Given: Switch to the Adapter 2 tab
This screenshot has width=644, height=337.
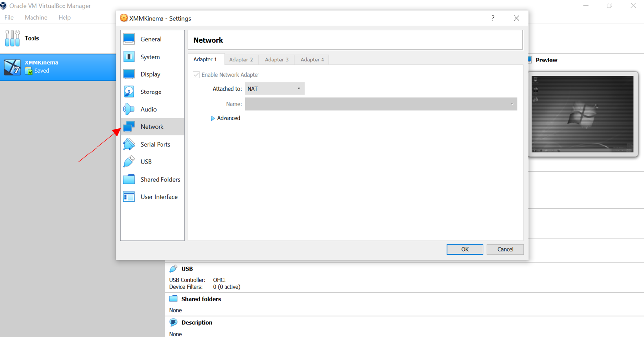Looking at the screenshot, I should coord(241,59).
